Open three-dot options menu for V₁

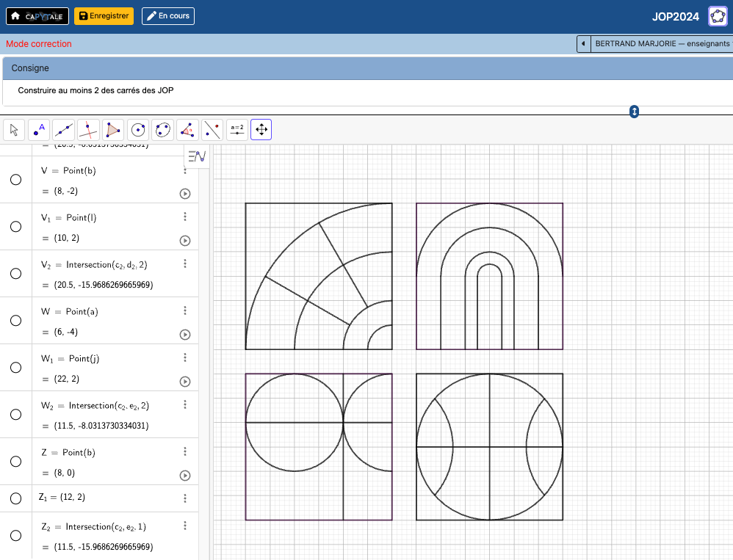tap(185, 217)
